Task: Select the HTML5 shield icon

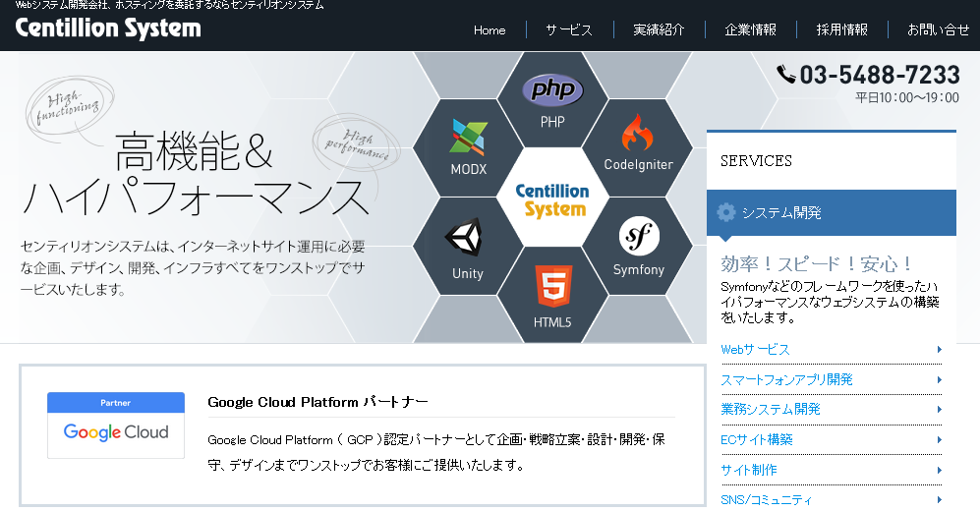Action: pos(553,286)
